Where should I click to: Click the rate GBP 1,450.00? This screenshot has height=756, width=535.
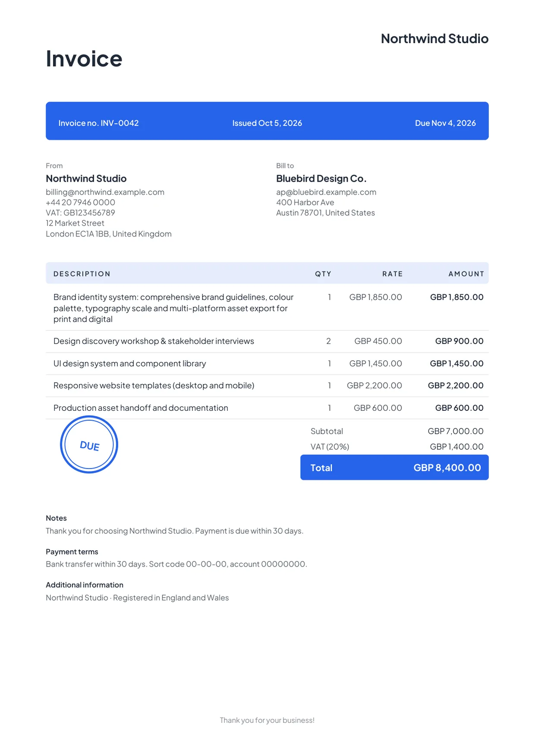click(x=375, y=363)
